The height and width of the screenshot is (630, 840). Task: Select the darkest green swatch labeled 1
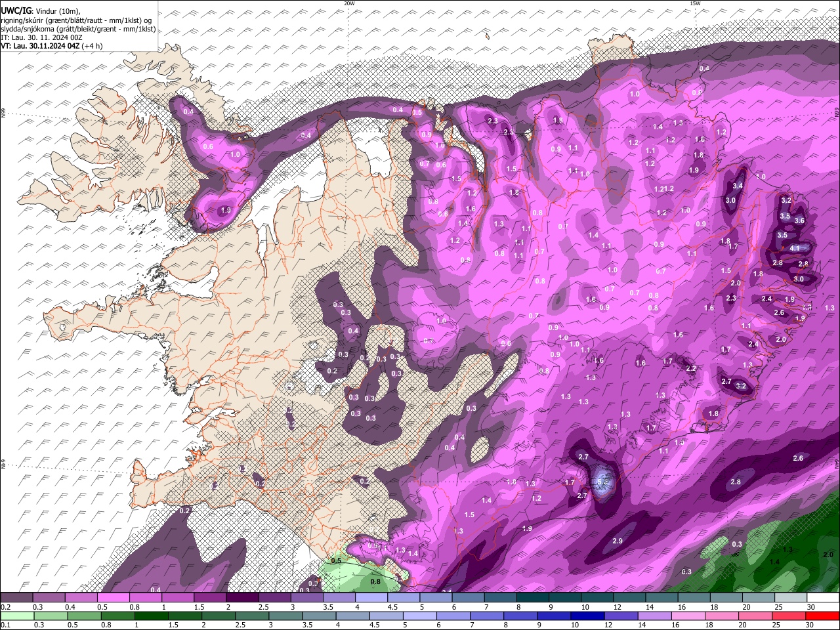(151, 616)
